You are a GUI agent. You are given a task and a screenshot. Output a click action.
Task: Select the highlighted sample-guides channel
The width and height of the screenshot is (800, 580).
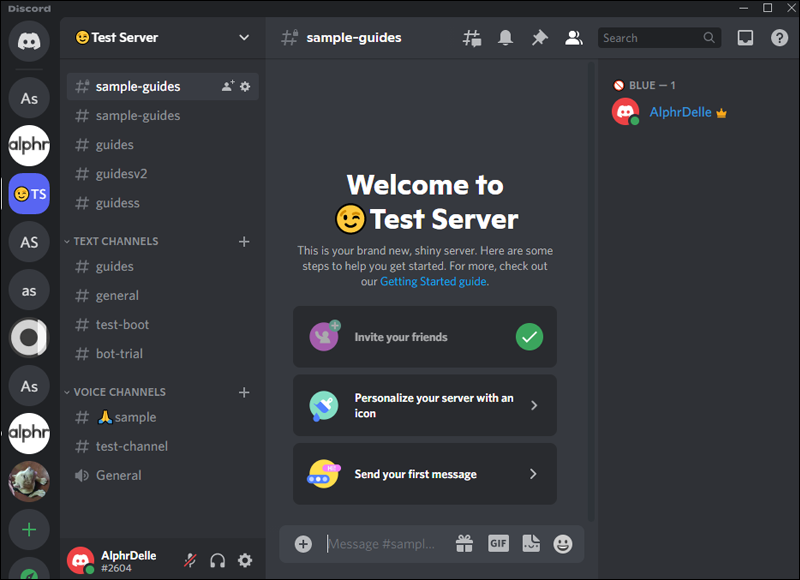point(162,86)
